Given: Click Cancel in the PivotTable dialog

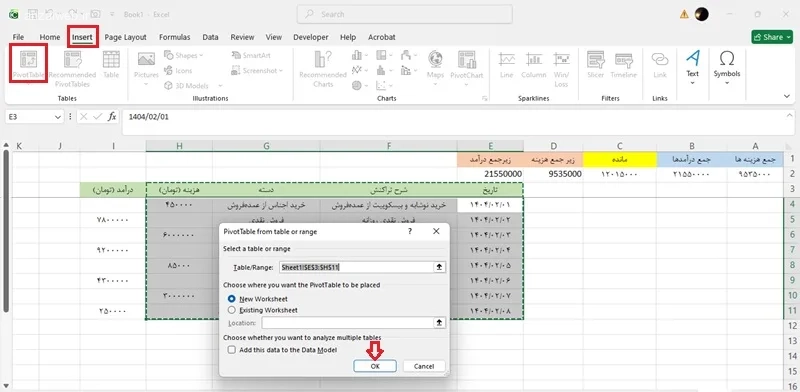Looking at the screenshot, I should [424, 366].
